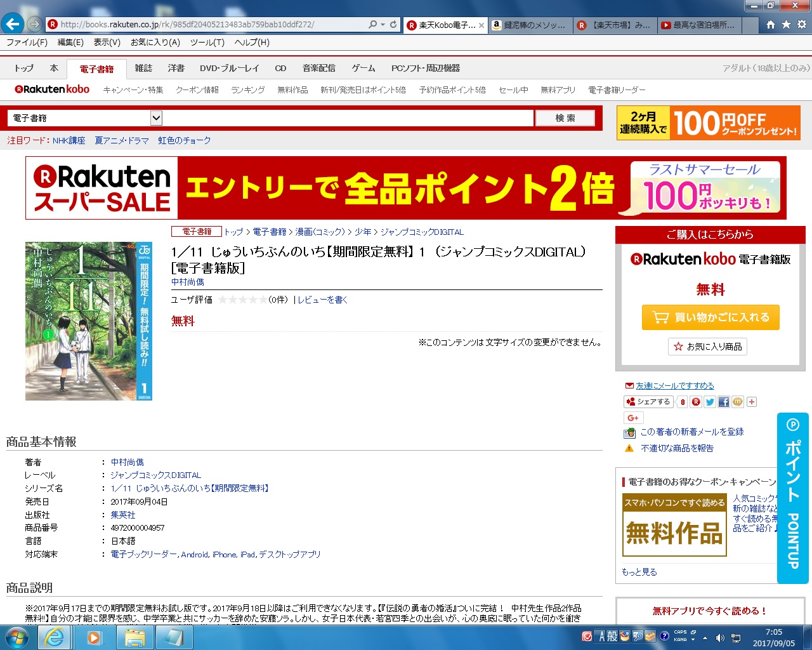Open the ファイル(F) menu
This screenshot has width=812, height=650.
tap(27, 43)
